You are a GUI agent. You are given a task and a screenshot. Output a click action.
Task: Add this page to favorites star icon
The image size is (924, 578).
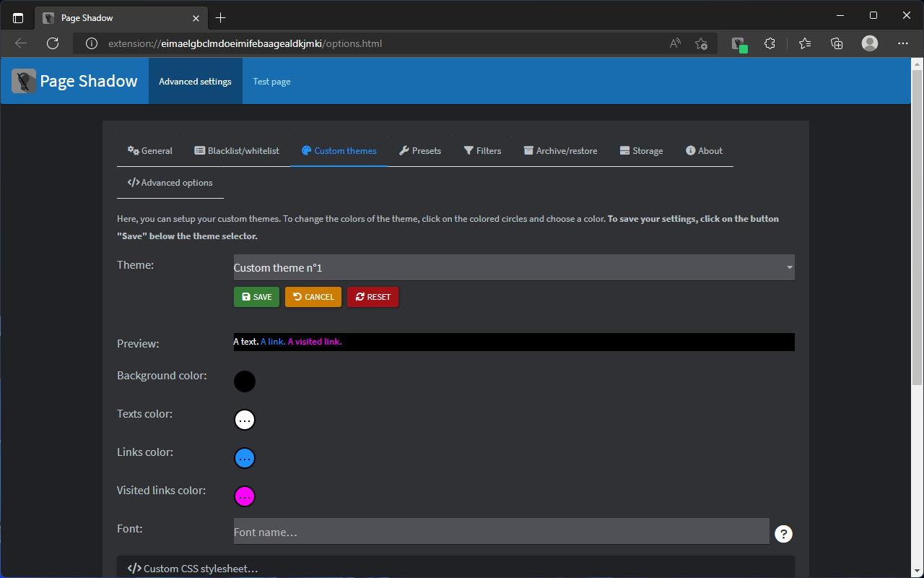tap(701, 43)
